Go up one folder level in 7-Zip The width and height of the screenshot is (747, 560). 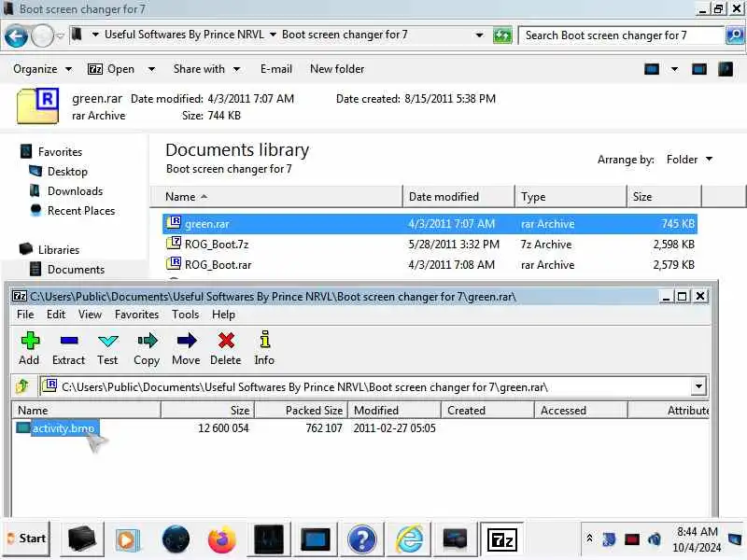22,386
